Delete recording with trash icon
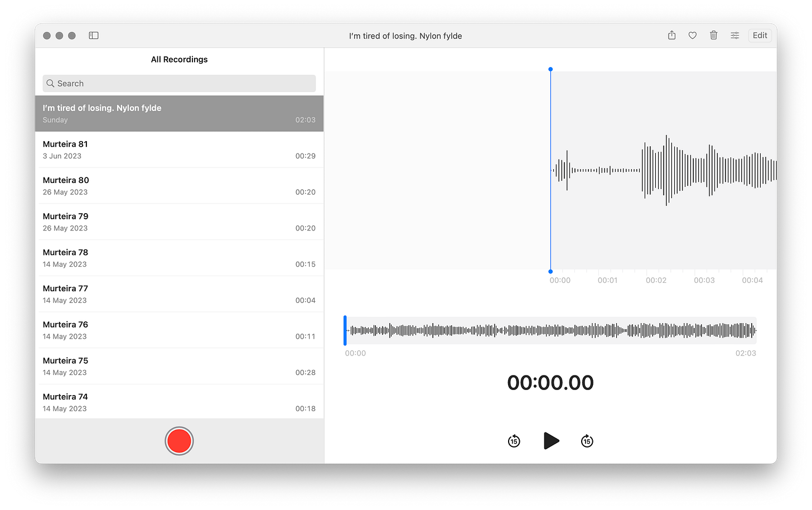Viewport: 812px width, 510px height. [714, 35]
